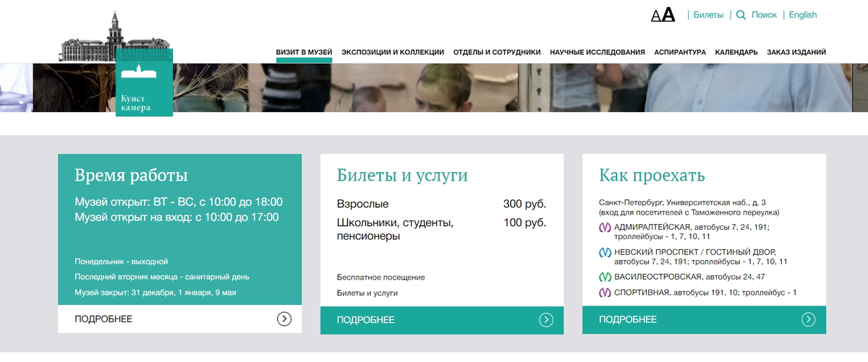Click metro icon next to Спортивная

coord(605,293)
